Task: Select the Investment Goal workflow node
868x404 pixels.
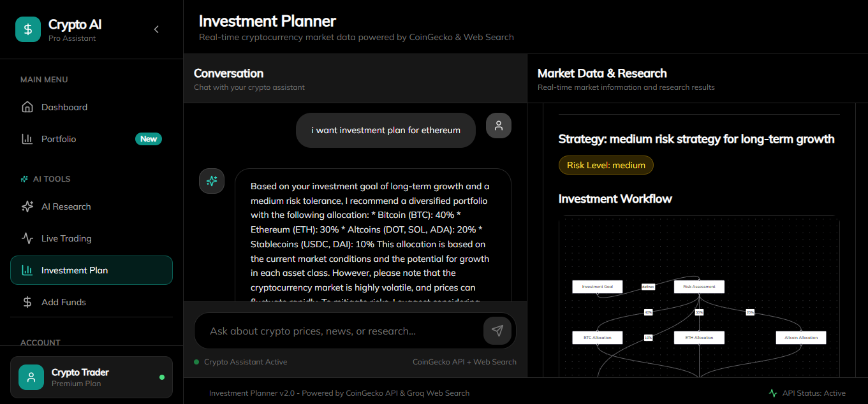Action: [x=597, y=287]
